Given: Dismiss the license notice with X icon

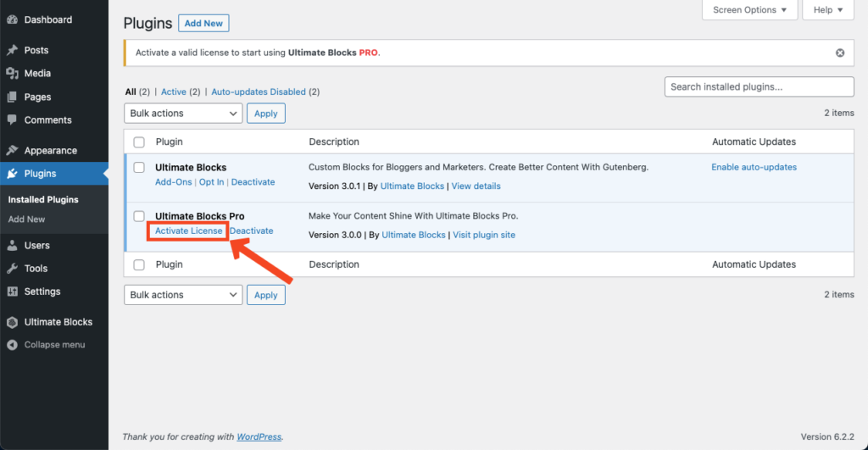Looking at the screenshot, I should pos(840,53).
